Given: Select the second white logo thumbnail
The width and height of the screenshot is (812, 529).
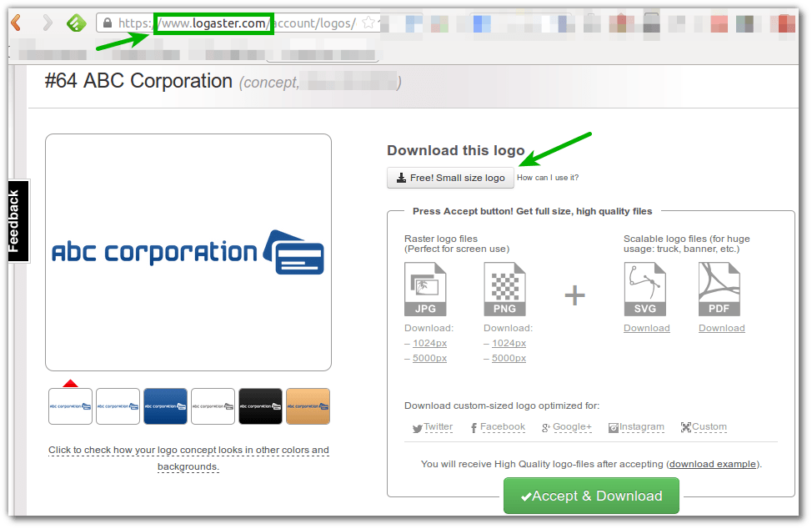Looking at the screenshot, I should point(118,406).
